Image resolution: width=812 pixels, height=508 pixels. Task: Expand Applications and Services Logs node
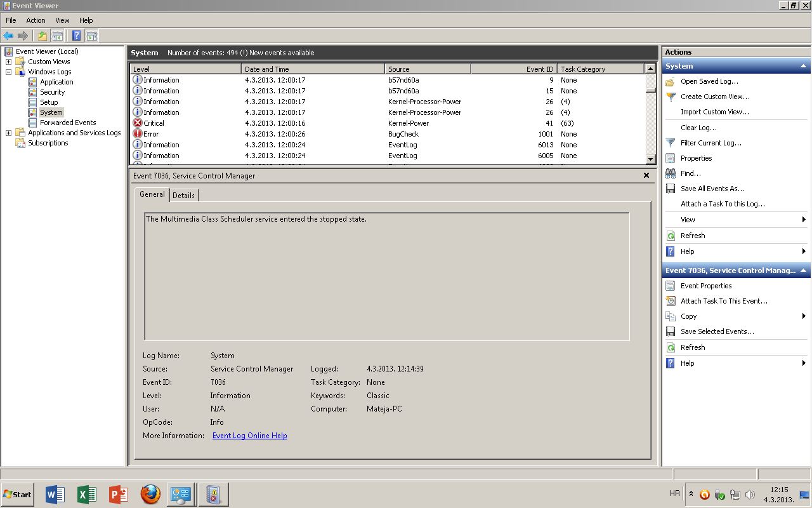[9, 133]
